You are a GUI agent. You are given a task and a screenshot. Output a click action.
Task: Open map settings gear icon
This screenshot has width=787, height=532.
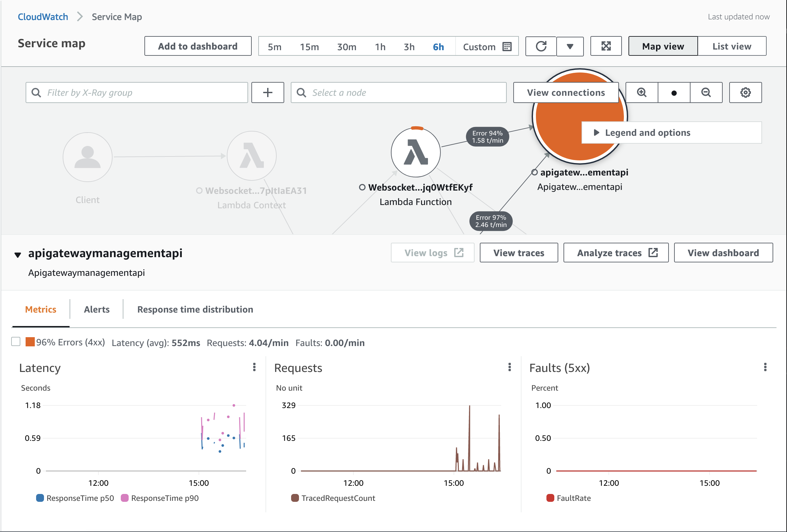745,92
